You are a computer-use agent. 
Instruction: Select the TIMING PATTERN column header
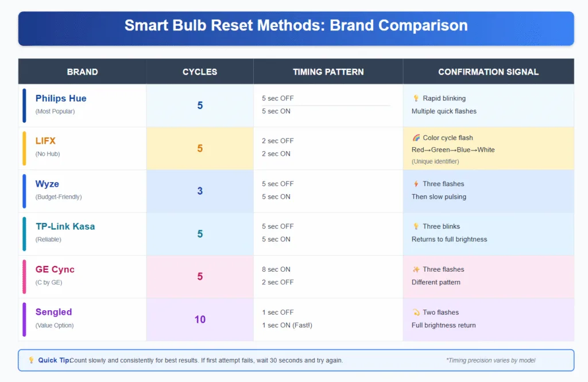328,71
